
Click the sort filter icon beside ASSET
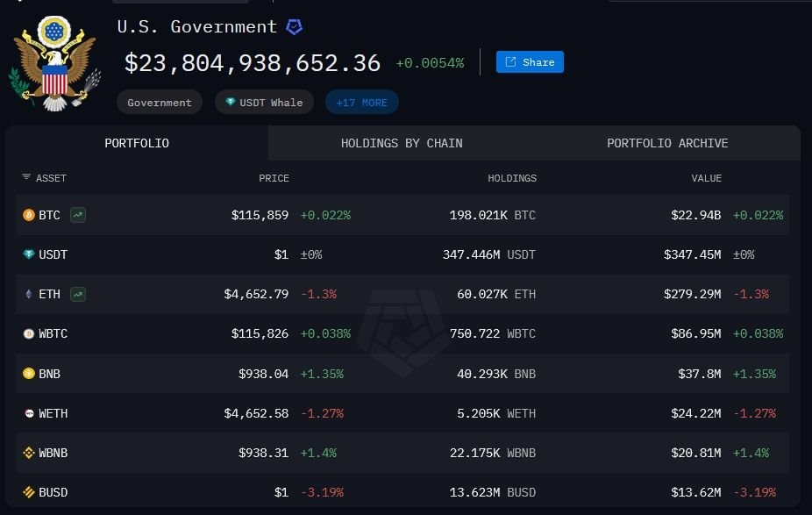(x=26, y=178)
